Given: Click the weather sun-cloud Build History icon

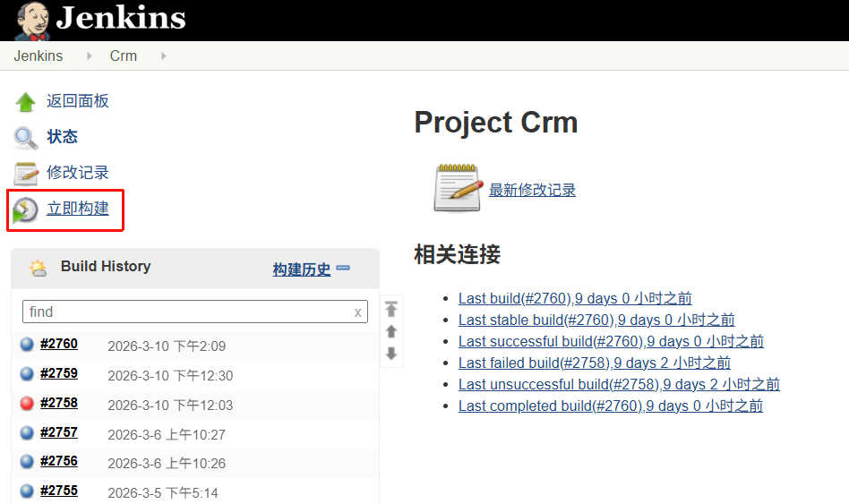Looking at the screenshot, I should (38, 268).
